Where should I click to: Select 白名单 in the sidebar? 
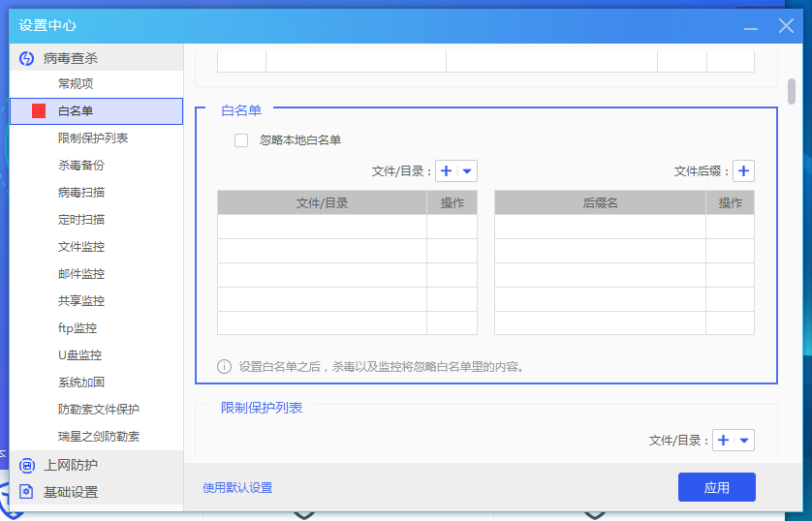pyautogui.click(x=97, y=111)
